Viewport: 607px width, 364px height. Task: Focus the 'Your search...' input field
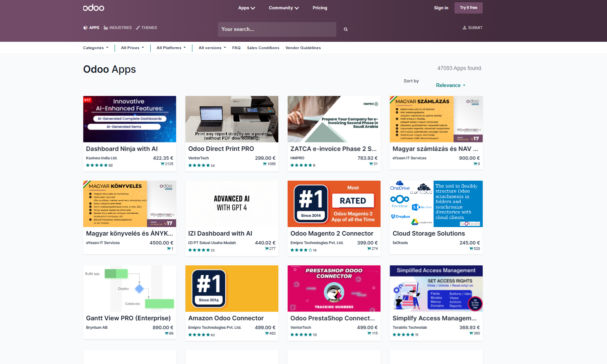(x=277, y=29)
